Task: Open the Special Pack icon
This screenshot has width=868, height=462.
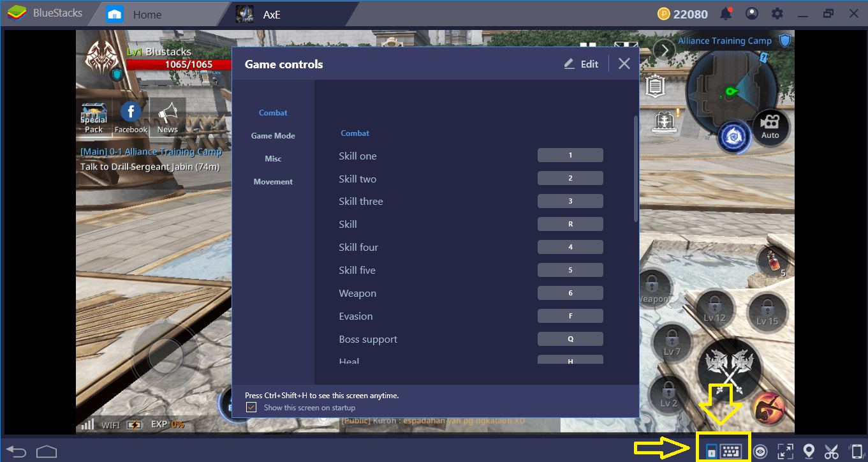Action: (94, 118)
